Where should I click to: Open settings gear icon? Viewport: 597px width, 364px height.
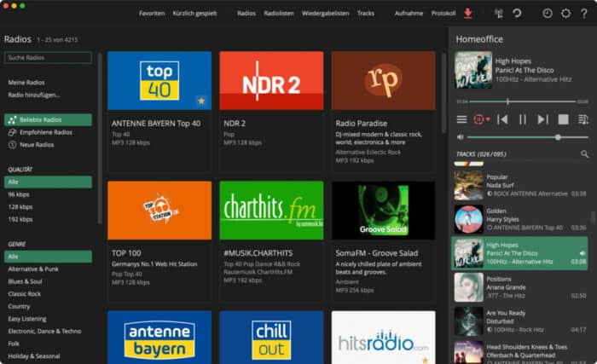point(565,14)
